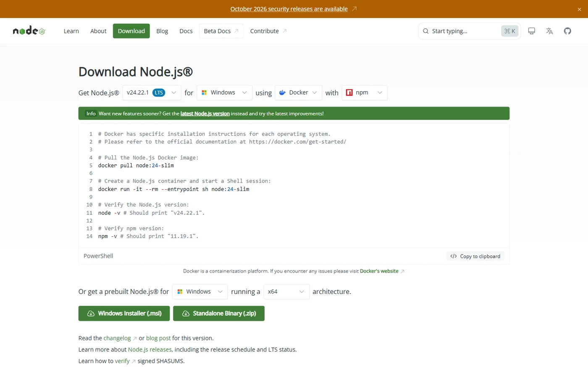This screenshot has height=368, width=588.
Task: Select the Download nav button
Action: point(131,31)
